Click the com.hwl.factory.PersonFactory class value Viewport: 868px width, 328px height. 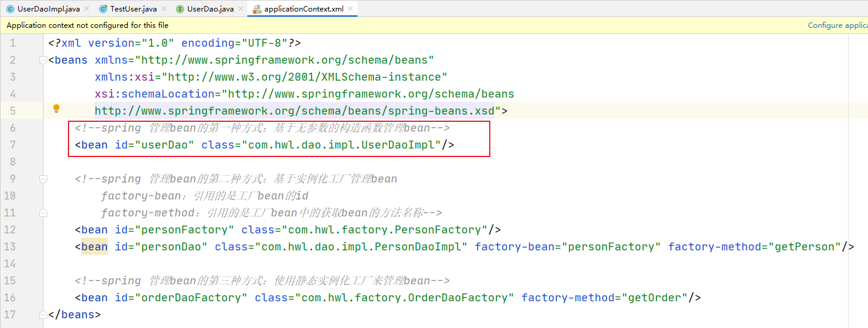pyautogui.click(x=385, y=230)
